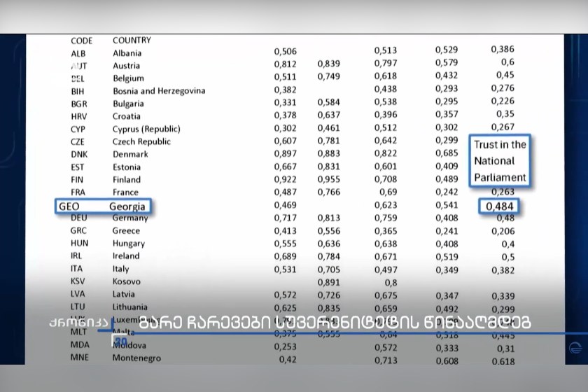Select the country name Estonia
This screenshot has width=588, height=392.
point(127,167)
